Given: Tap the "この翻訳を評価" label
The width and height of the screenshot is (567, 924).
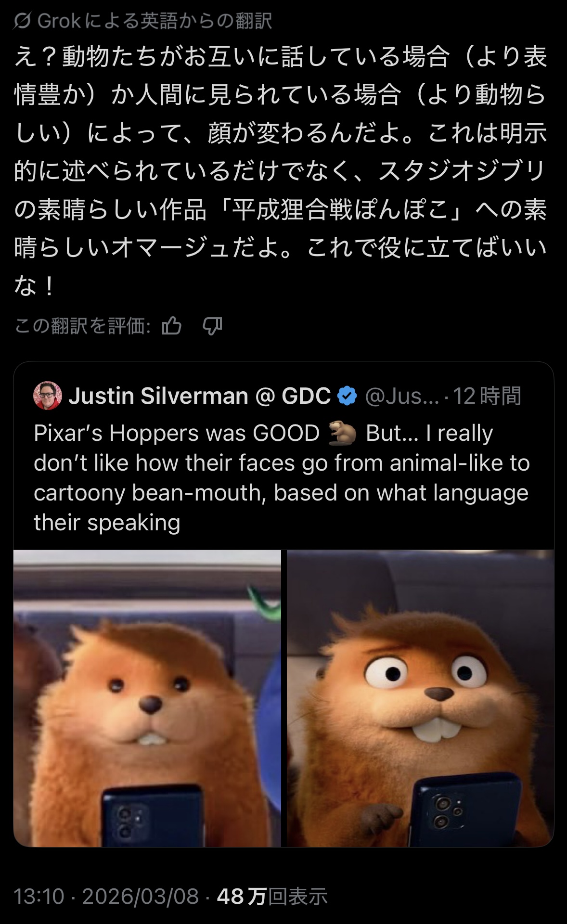Looking at the screenshot, I should click(82, 326).
